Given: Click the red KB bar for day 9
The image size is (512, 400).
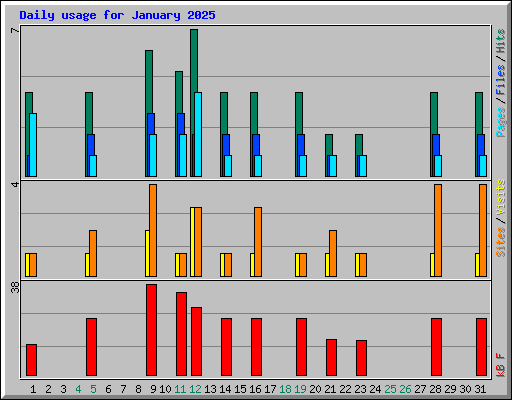Looking at the screenshot, I should pyautogui.click(x=151, y=330).
